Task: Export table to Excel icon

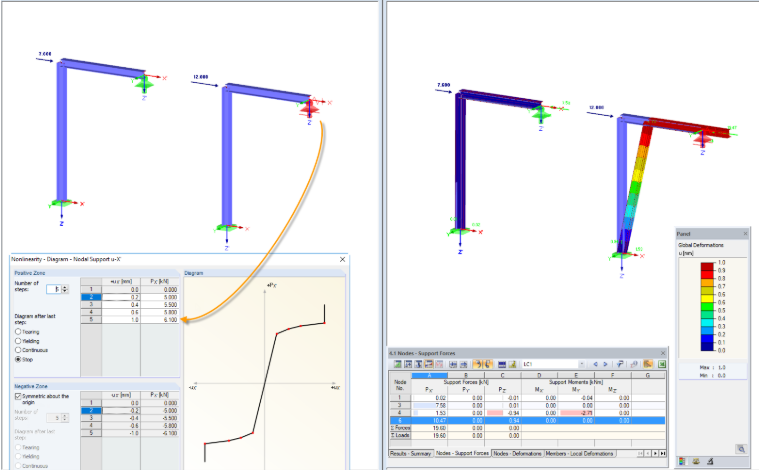Action: click(662, 364)
